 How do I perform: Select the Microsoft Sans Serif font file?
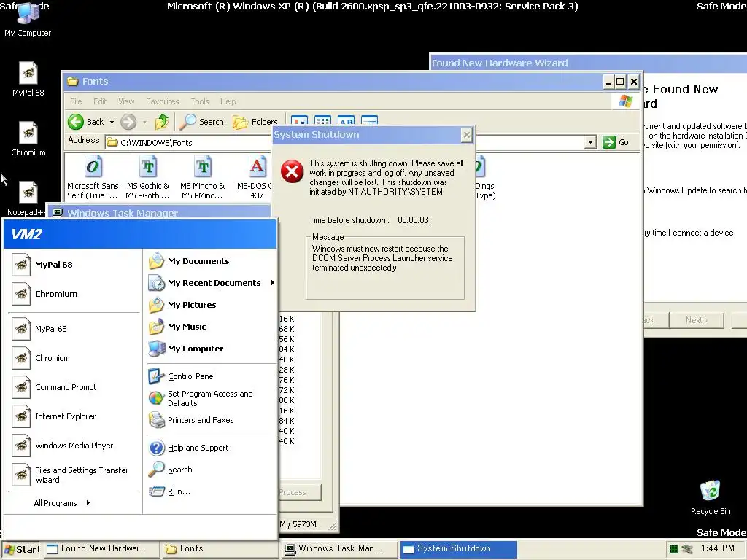[x=93, y=177]
